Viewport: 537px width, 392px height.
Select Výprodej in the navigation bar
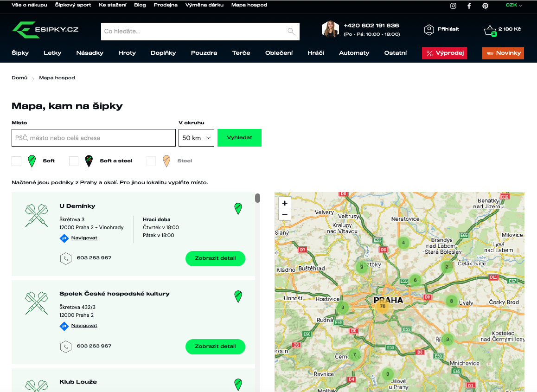pos(444,53)
